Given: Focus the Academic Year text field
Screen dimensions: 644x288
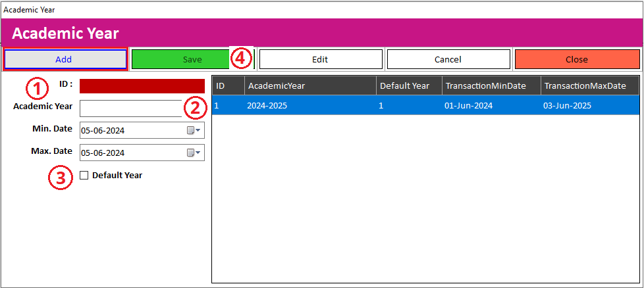Looking at the screenshot, I should (x=130, y=108).
